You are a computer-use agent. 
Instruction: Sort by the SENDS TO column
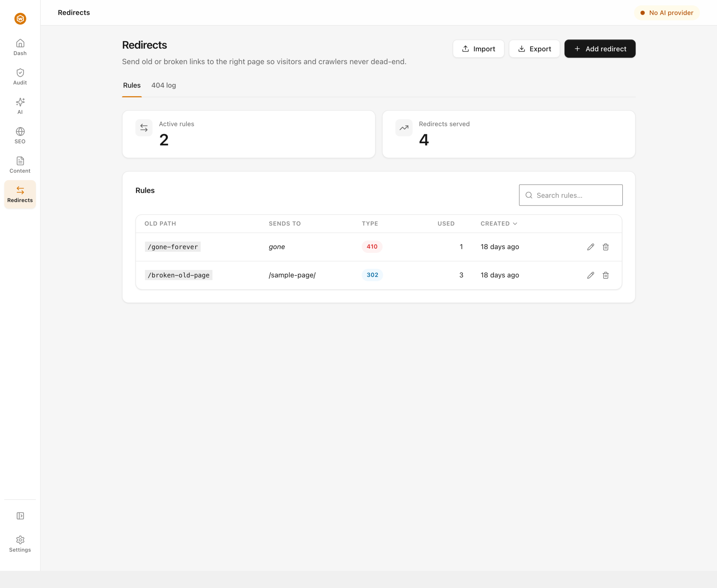285,224
